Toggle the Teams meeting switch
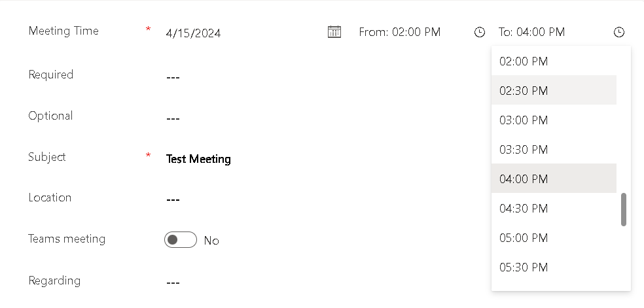 tap(180, 240)
